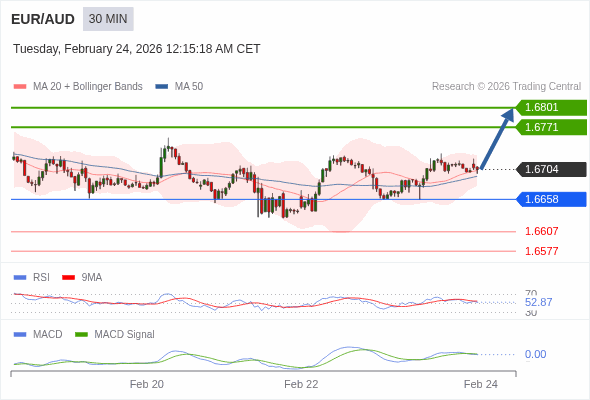Click the 'RSI' legend label

41,278
